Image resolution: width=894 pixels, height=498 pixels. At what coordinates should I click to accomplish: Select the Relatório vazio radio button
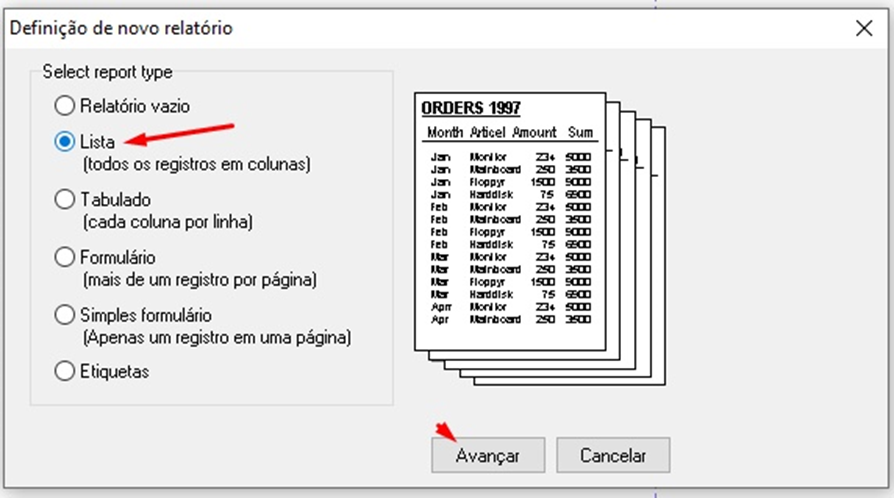tap(65, 104)
